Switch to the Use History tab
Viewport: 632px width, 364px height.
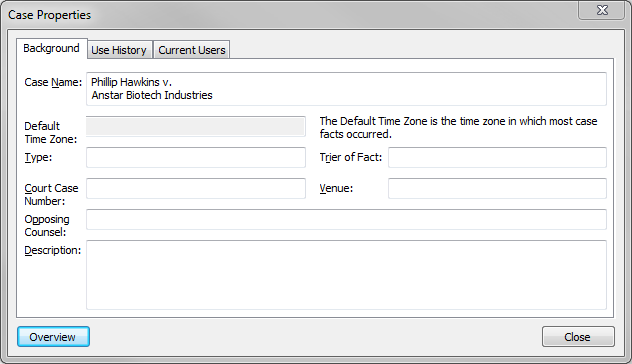click(x=120, y=50)
